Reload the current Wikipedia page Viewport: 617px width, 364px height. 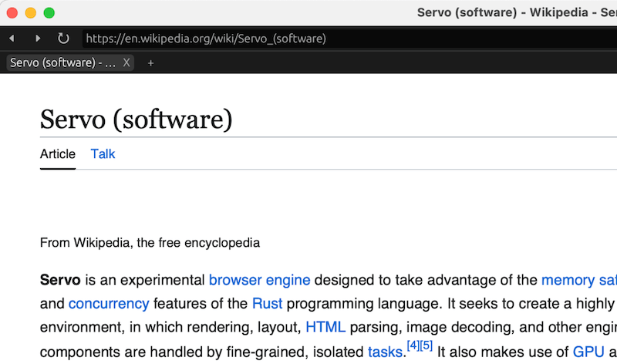(63, 38)
